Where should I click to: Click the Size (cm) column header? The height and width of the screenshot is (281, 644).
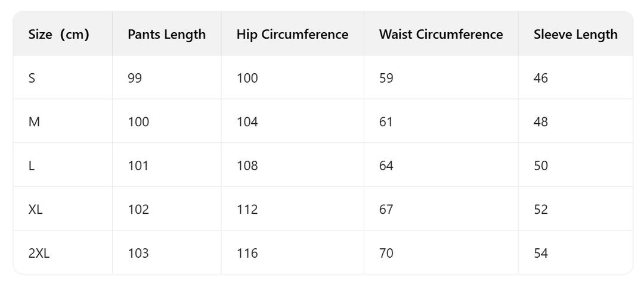tap(58, 35)
